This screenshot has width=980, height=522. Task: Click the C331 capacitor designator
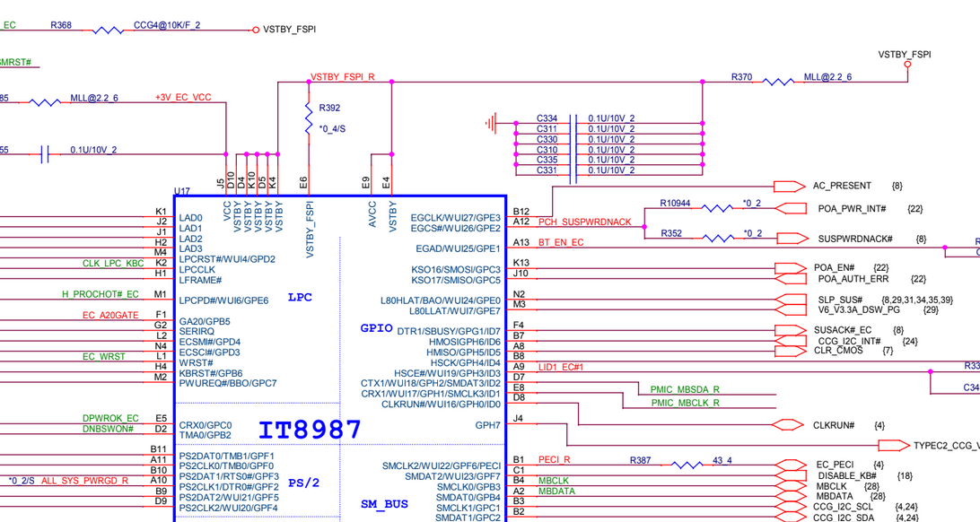click(547, 170)
